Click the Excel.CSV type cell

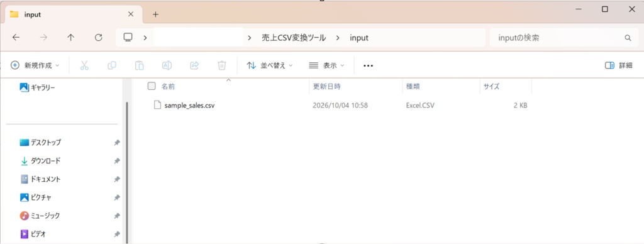[x=420, y=106]
